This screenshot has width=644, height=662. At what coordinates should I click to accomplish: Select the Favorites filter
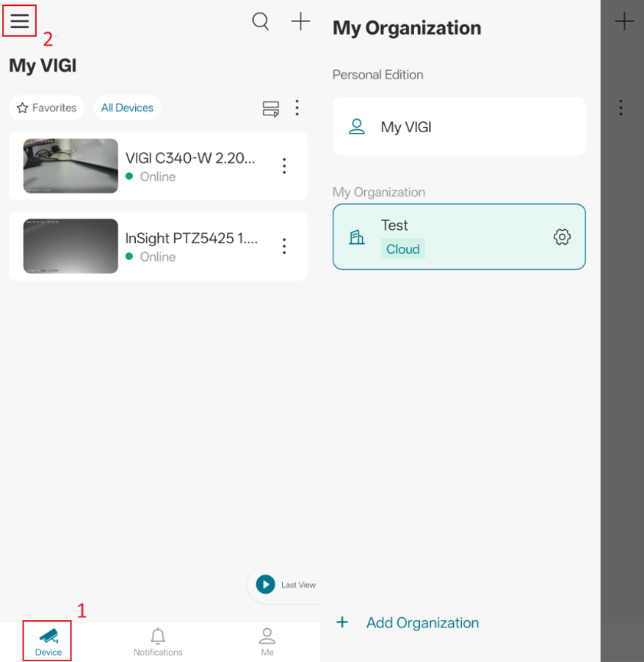pos(46,108)
